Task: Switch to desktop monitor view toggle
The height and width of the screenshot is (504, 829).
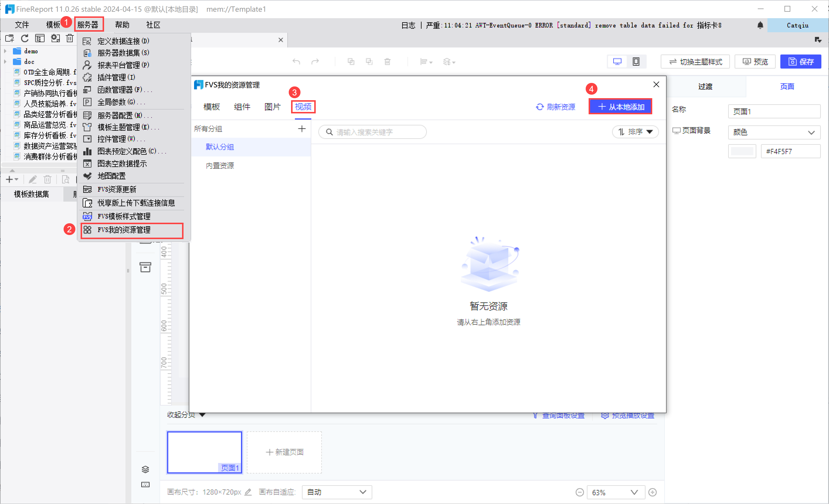Action: pos(617,62)
